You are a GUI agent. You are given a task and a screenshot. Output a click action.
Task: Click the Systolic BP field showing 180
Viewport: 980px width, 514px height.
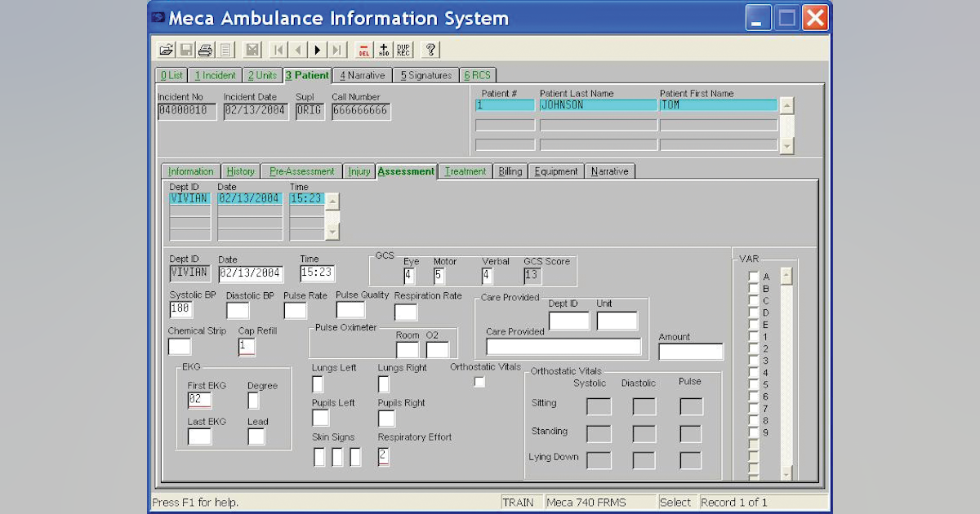[181, 309]
